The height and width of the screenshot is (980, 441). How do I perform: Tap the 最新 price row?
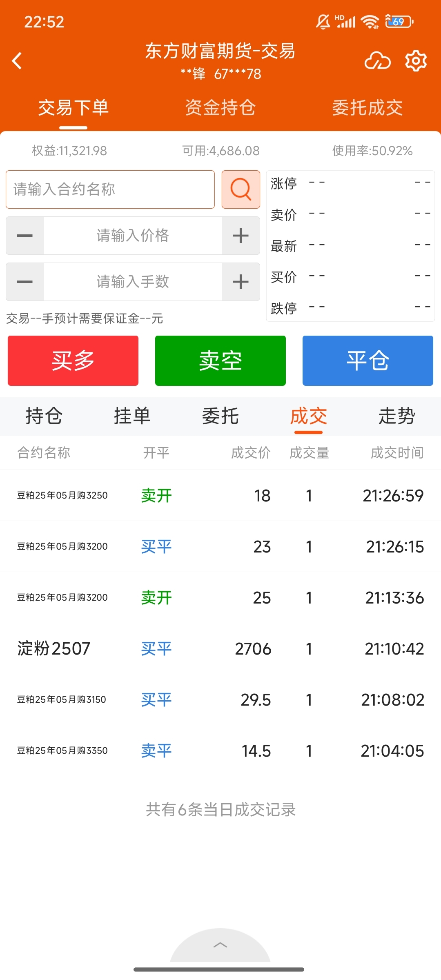pyautogui.click(x=350, y=245)
